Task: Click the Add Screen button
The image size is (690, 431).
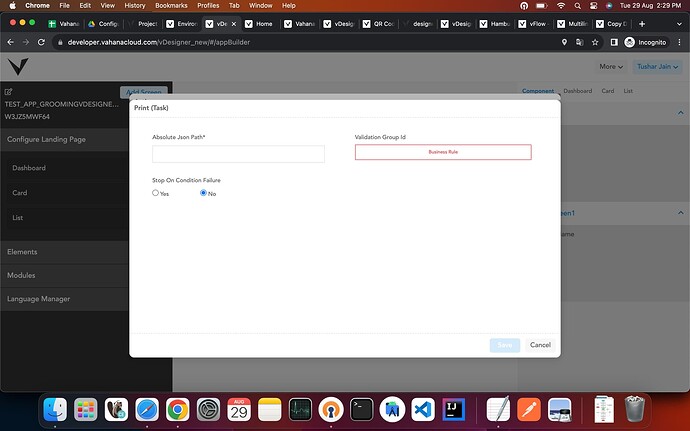Action: [143, 92]
